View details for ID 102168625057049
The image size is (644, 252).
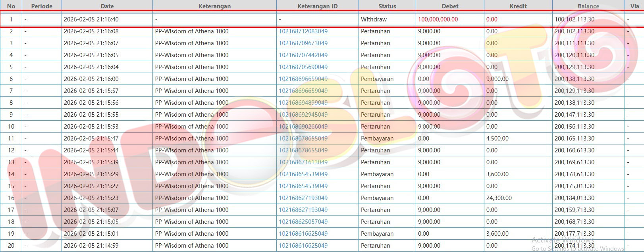pyautogui.click(x=303, y=222)
